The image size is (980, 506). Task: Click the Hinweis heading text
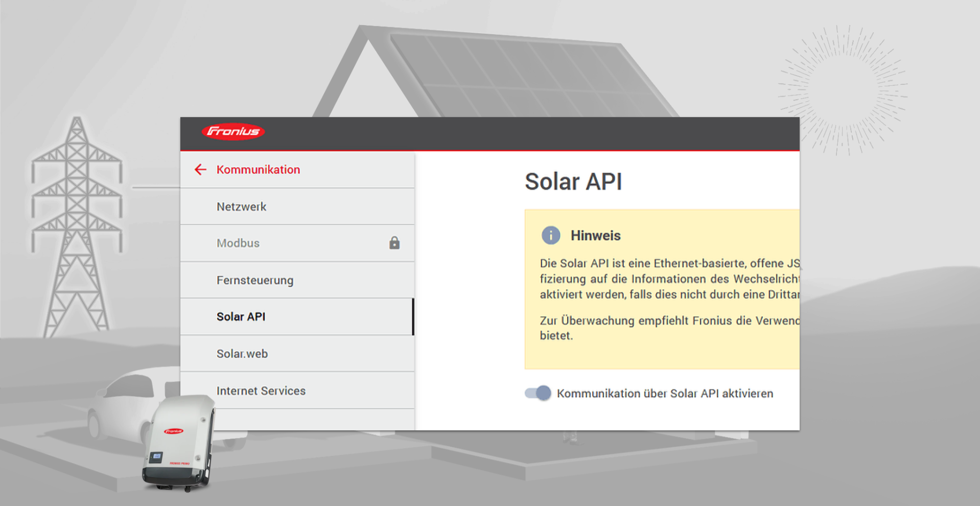595,235
